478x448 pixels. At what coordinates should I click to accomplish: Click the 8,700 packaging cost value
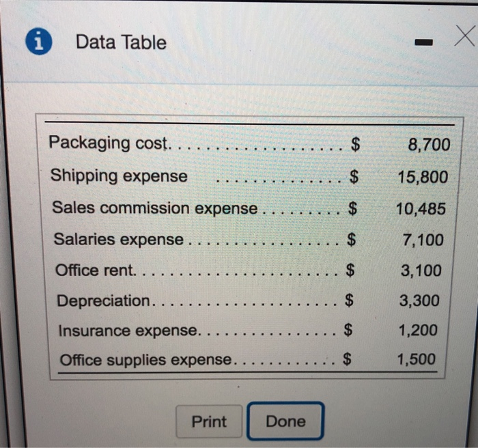pos(429,144)
